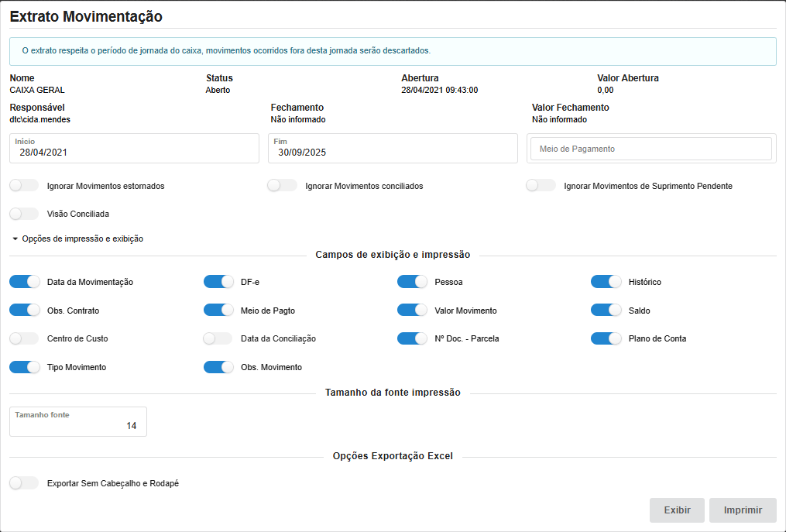This screenshot has height=532, width=786.
Task: Turn off the Histórico toggle
Action: pos(606,282)
